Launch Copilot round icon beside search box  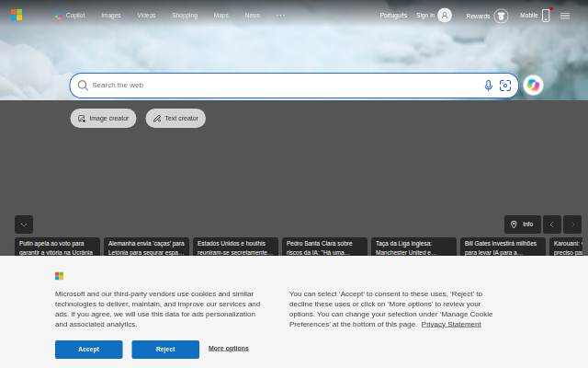[x=533, y=86]
